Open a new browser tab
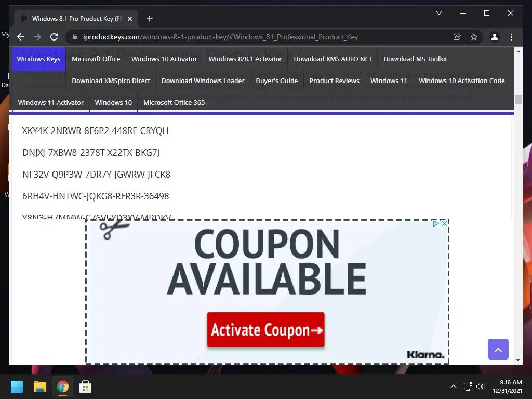 [149, 19]
